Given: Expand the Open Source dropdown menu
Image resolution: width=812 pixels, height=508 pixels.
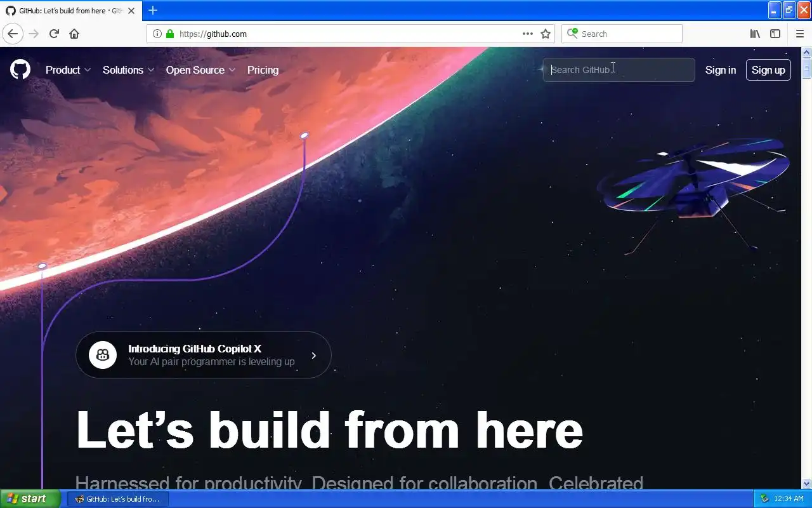Looking at the screenshot, I should pos(200,70).
